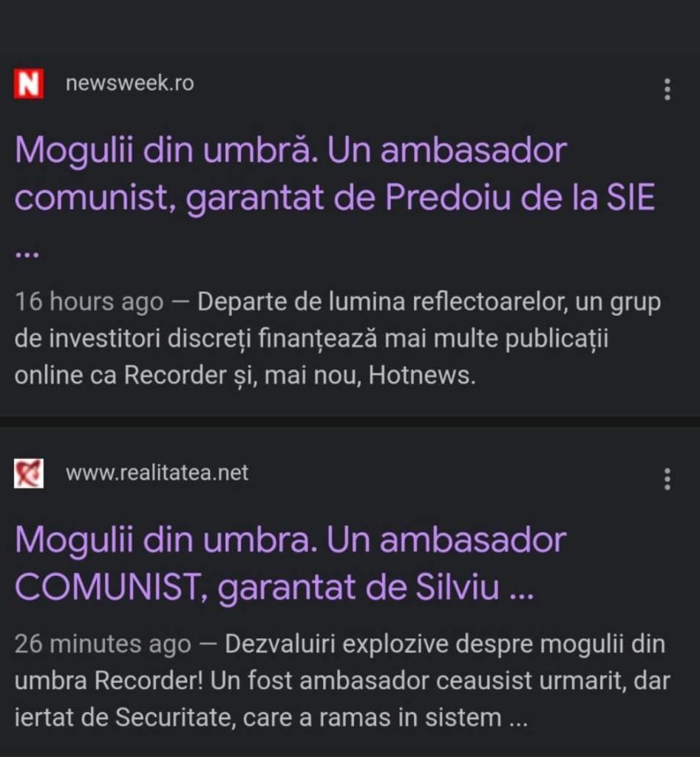The image size is (700, 757).
Task: Click the '16 hours ago' timestamp
Action: point(89,302)
